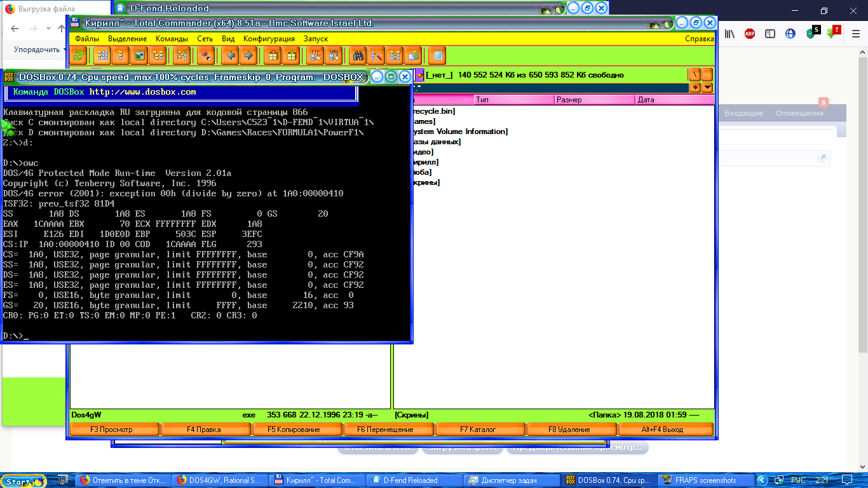
Task: Switch to thumbnail view using the picture icon
Action: [x=139, y=56]
